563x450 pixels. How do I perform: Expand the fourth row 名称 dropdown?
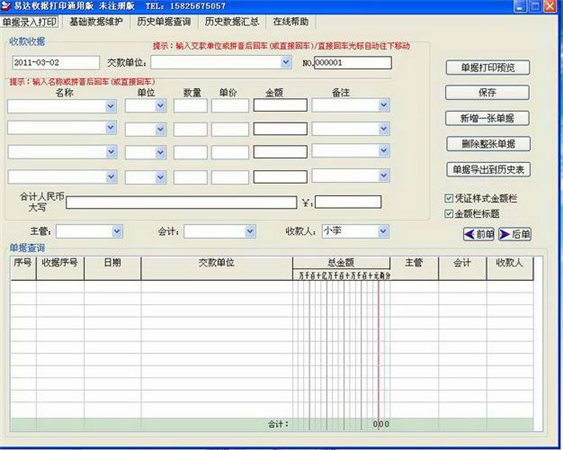(x=111, y=177)
